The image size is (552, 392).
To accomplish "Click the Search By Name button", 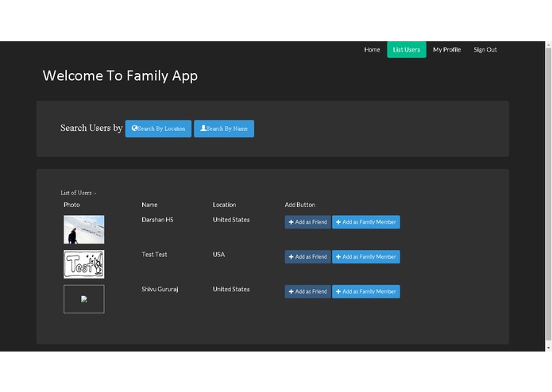I will point(224,129).
